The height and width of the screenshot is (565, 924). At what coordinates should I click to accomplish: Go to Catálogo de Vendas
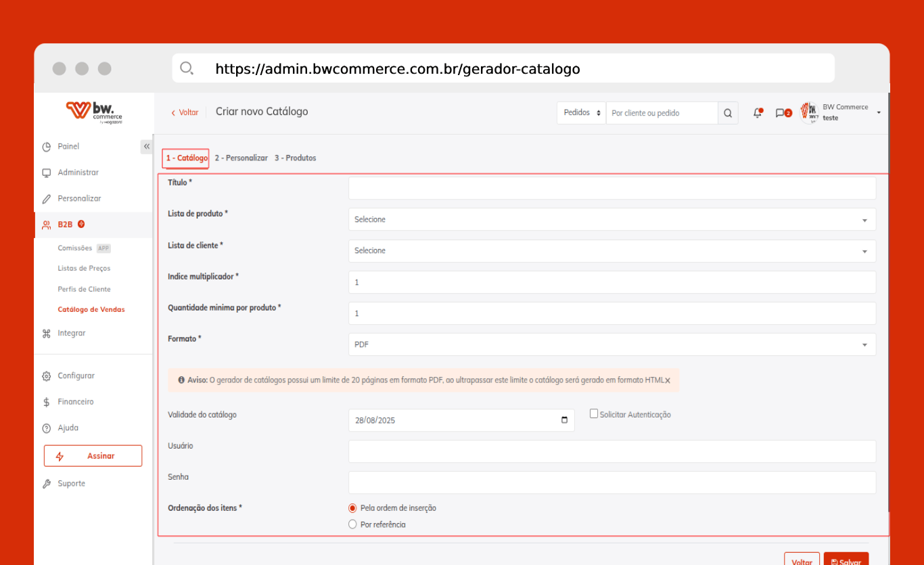click(x=91, y=309)
